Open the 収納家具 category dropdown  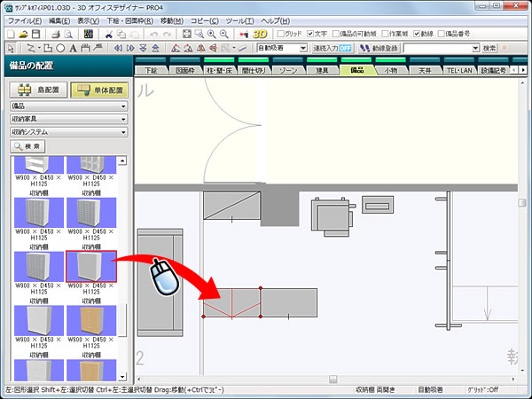click(68, 119)
